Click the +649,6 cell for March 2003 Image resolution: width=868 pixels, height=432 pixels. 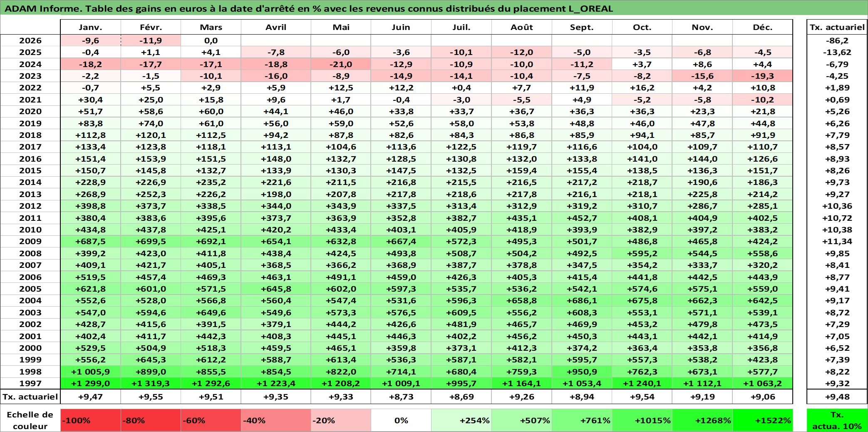(x=211, y=312)
